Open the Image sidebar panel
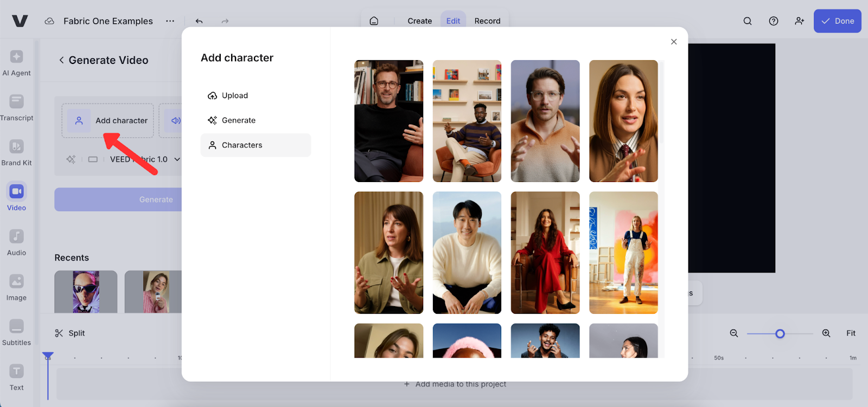 [x=16, y=288]
